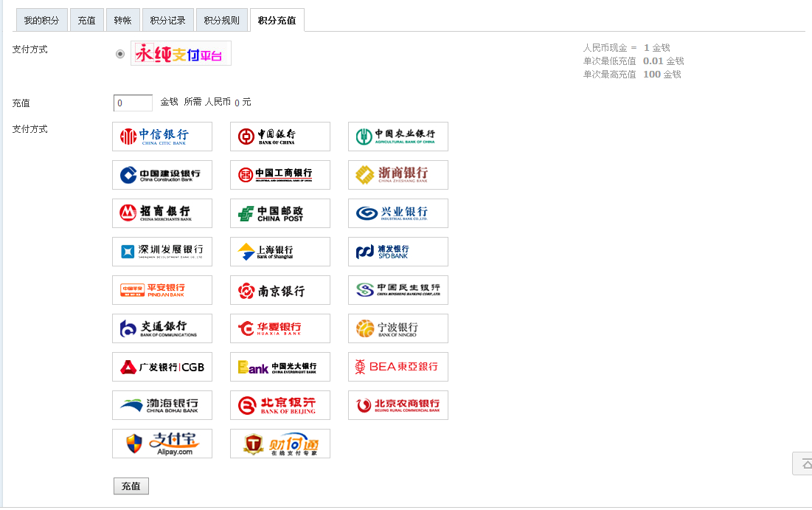Pick Bank of Communications 交通银行
The width and height of the screenshot is (812, 510).
(x=162, y=328)
